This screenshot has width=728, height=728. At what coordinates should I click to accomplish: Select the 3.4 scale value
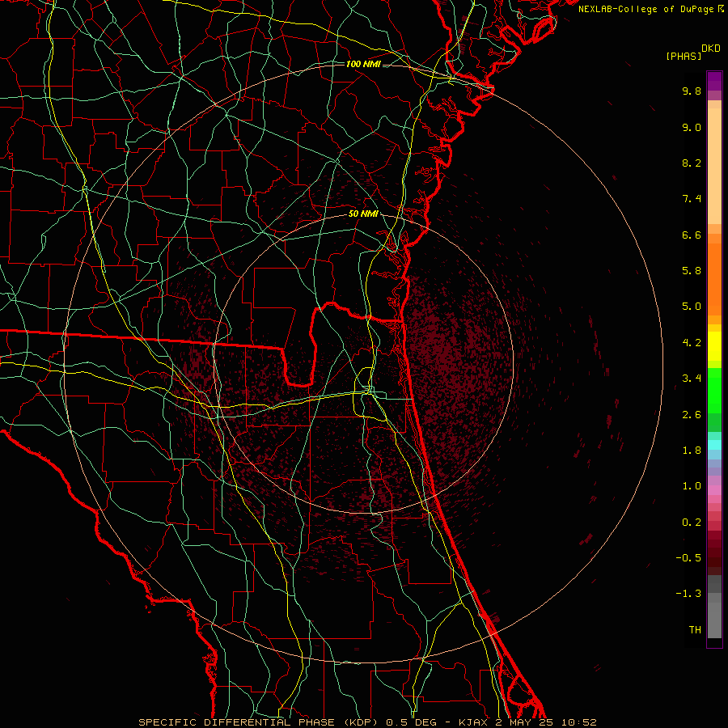coord(692,379)
